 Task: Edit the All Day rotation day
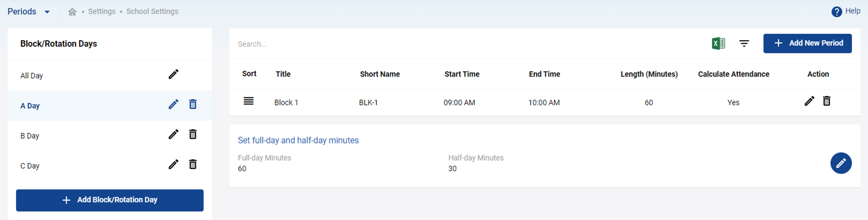173,74
